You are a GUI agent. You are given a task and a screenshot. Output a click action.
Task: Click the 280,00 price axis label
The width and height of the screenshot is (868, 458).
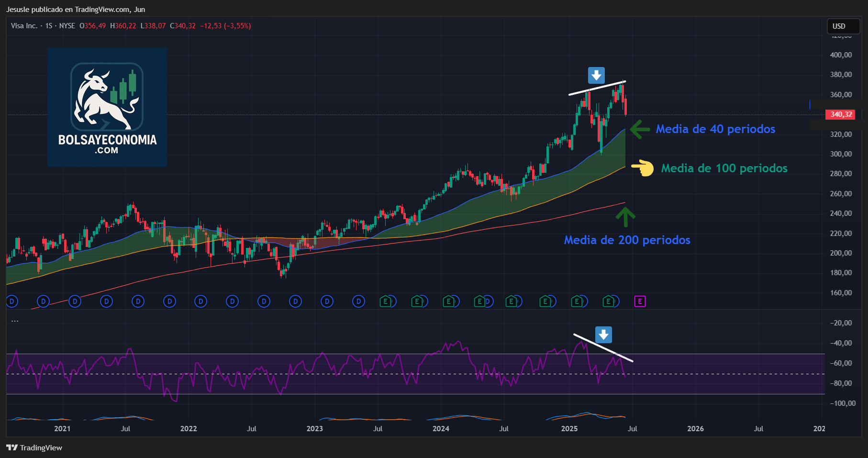(841, 174)
